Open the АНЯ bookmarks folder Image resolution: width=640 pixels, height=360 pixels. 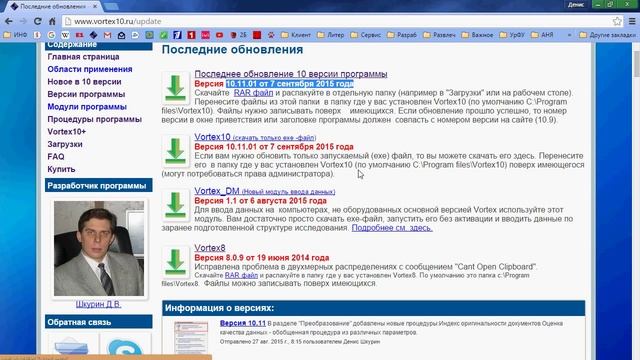542,35
